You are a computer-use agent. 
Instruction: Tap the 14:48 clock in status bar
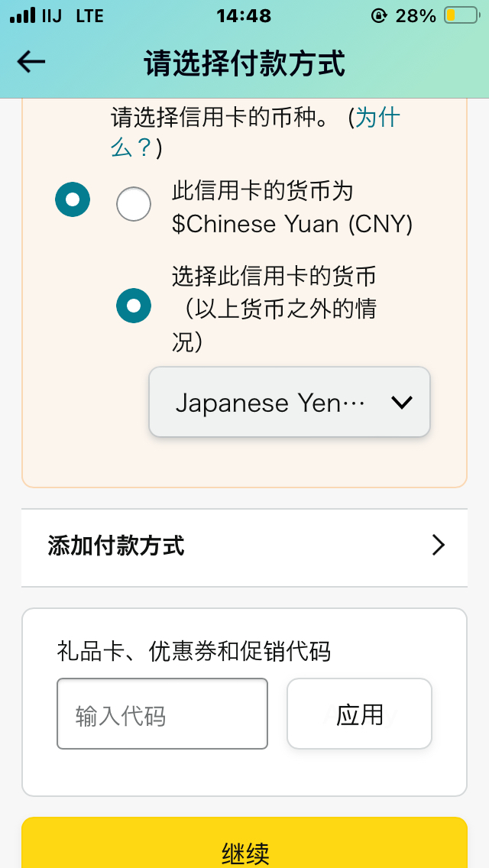tap(244, 15)
